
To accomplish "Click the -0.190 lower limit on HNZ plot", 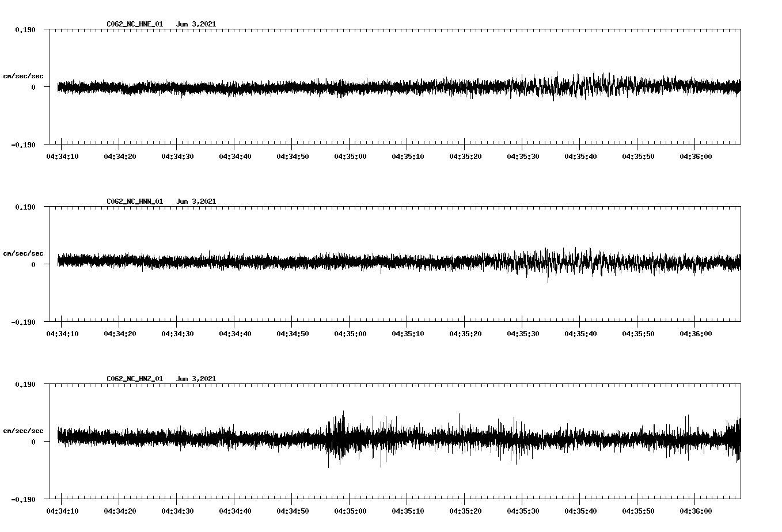I will (x=23, y=499).
